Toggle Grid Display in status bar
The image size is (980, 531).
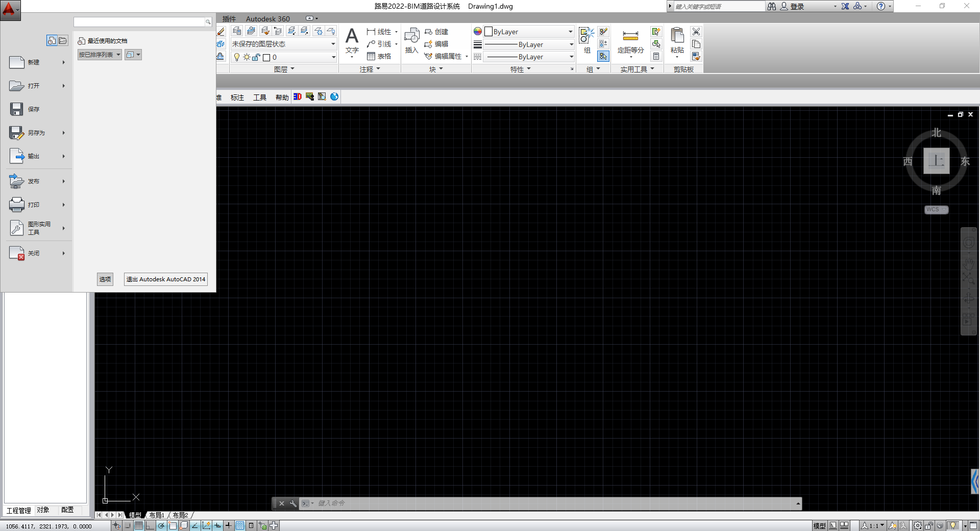tap(138, 525)
